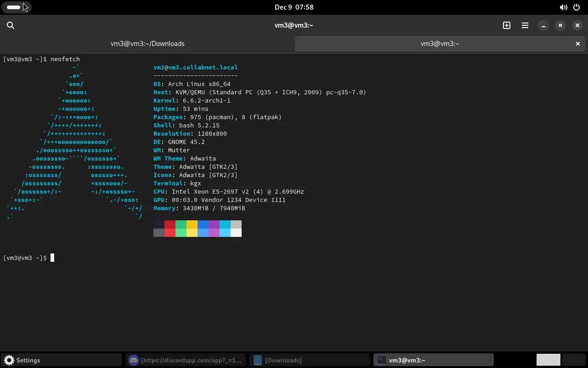Click the Host: KVM/QEMU line
Screen dimensions: 588x368
click(260, 92)
